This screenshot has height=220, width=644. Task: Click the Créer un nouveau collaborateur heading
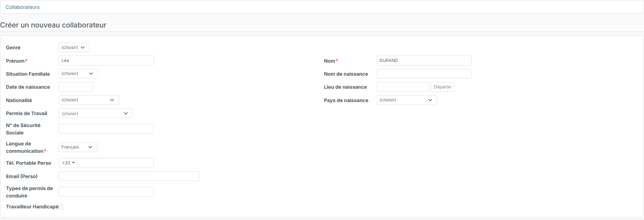[x=53, y=25]
